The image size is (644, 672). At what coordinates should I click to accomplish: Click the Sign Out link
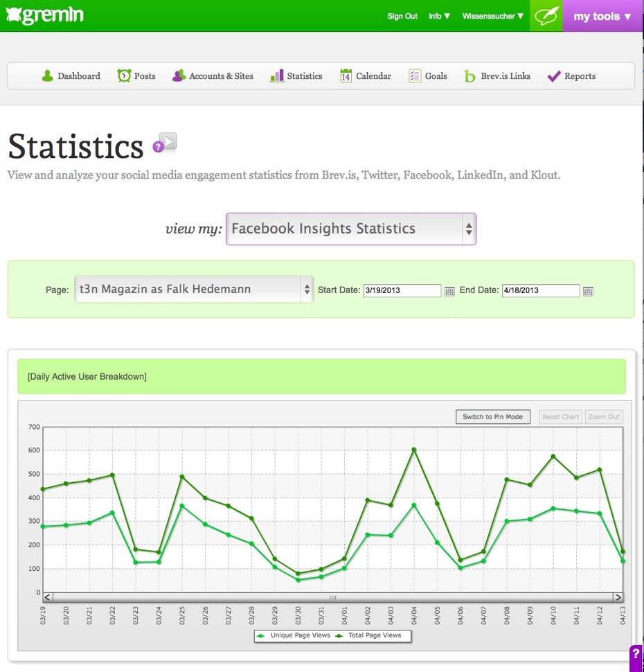pyautogui.click(x=402, y=16)
